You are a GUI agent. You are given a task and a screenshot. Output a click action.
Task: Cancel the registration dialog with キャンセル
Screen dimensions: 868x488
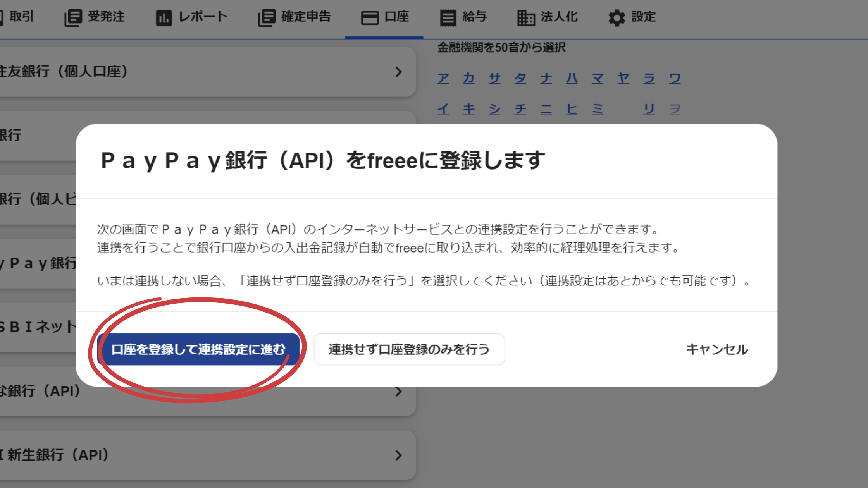click(717, 349)
